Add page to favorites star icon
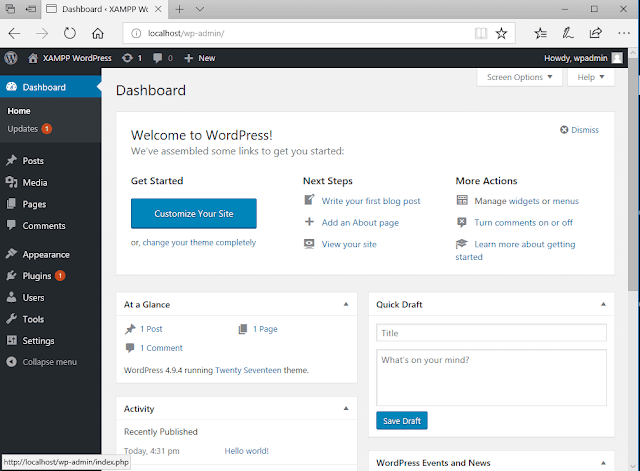Image resolution: width=640 pixels, height=471 pixels. (501, 33)
